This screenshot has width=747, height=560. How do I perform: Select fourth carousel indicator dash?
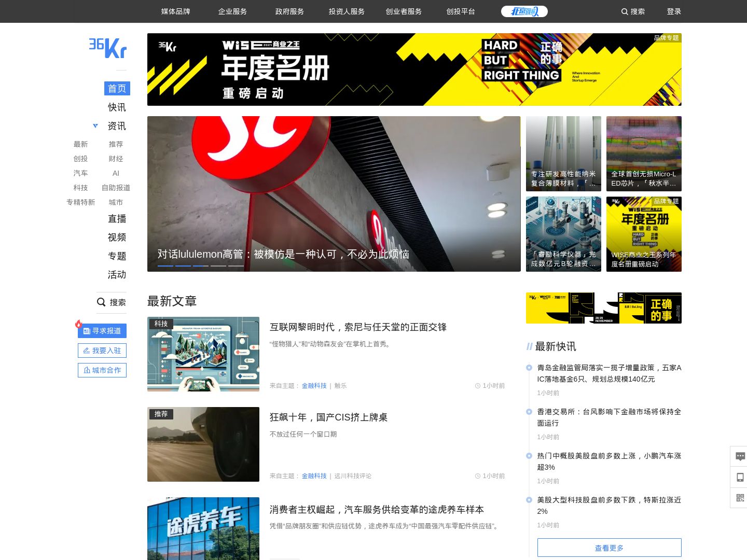pos(218,266)
